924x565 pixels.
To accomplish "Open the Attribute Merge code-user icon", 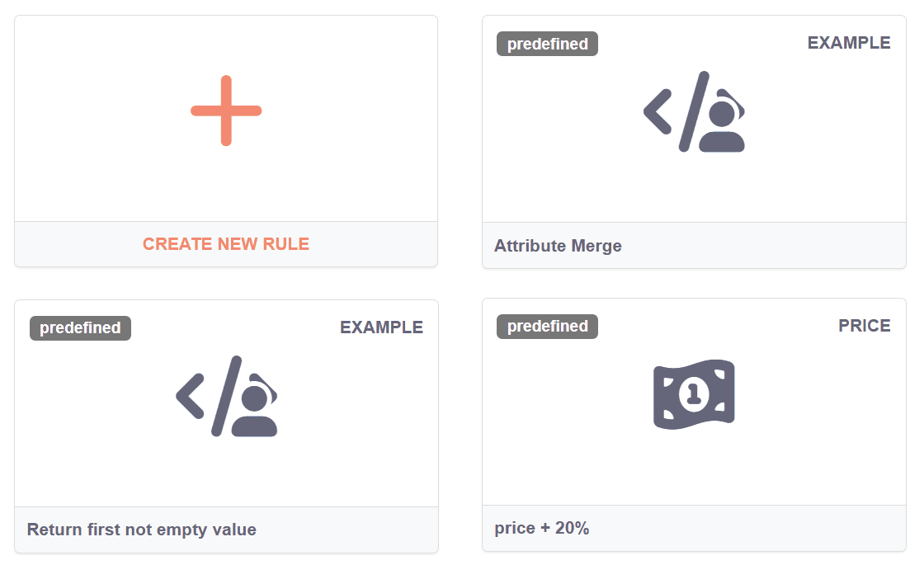I will (x=694, y=112).
